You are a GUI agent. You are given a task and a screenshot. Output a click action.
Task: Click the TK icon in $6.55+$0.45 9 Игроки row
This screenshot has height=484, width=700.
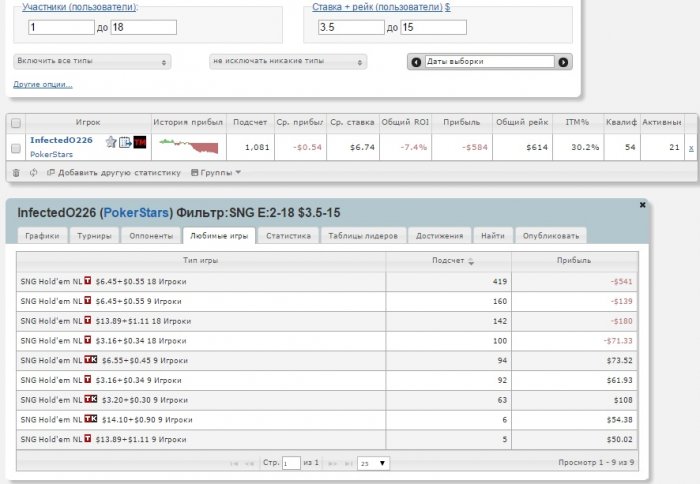(x=91, y=359)
